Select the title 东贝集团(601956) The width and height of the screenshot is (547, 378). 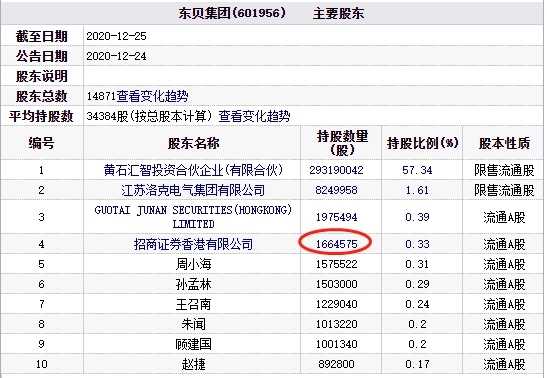click(x=232, y=13)
